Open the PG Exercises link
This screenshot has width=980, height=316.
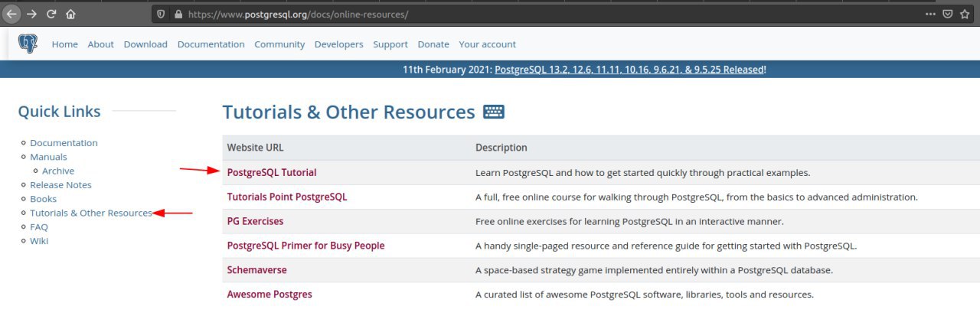(255, 222)
